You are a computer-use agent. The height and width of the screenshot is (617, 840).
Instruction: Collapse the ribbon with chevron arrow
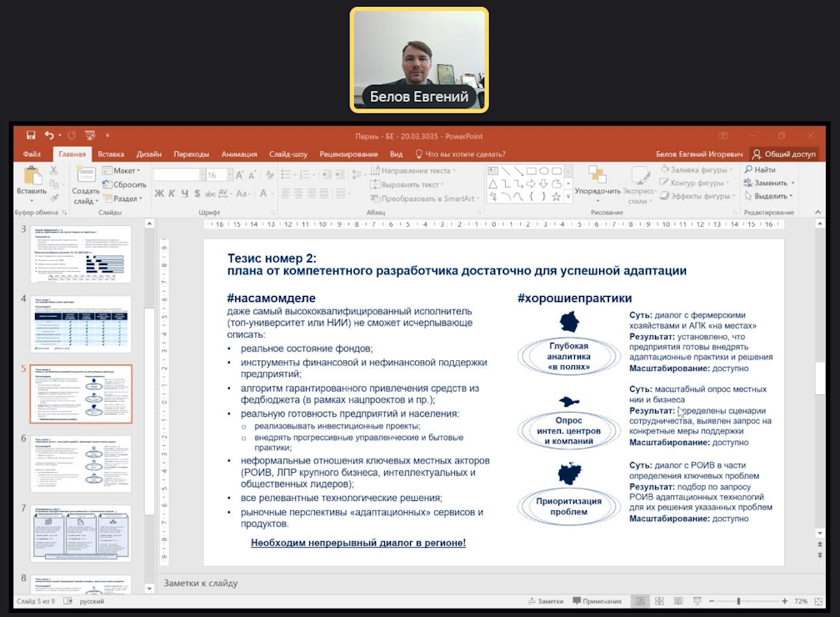tap(818, 213)
